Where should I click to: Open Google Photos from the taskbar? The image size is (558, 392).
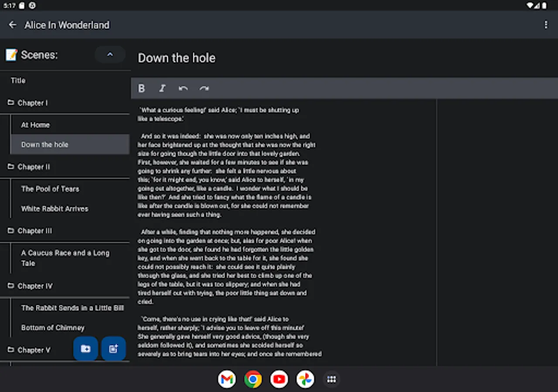pos(305,379)
